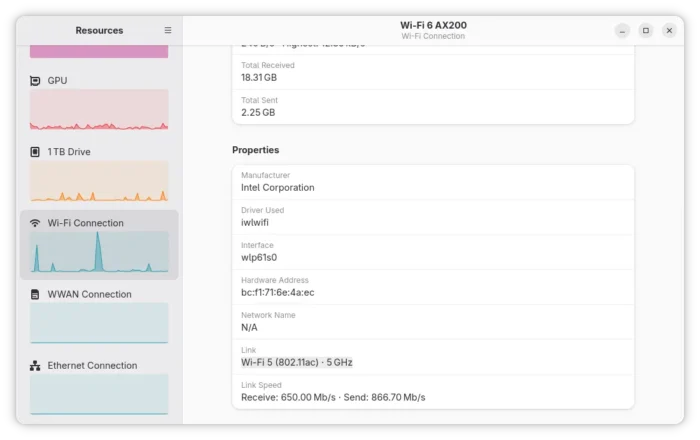Image resolution: width=700 pixels, height=440 pixels.
Task: Select the Link Speed property row
Action: [433, 391]
